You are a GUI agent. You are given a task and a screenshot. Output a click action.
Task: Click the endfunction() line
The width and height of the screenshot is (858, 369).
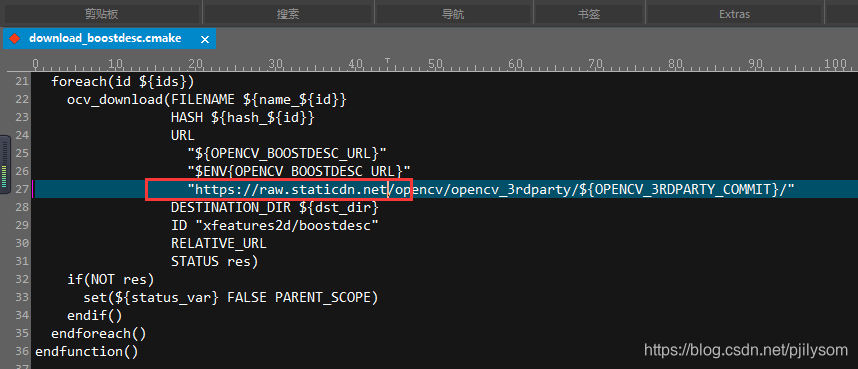86,351
